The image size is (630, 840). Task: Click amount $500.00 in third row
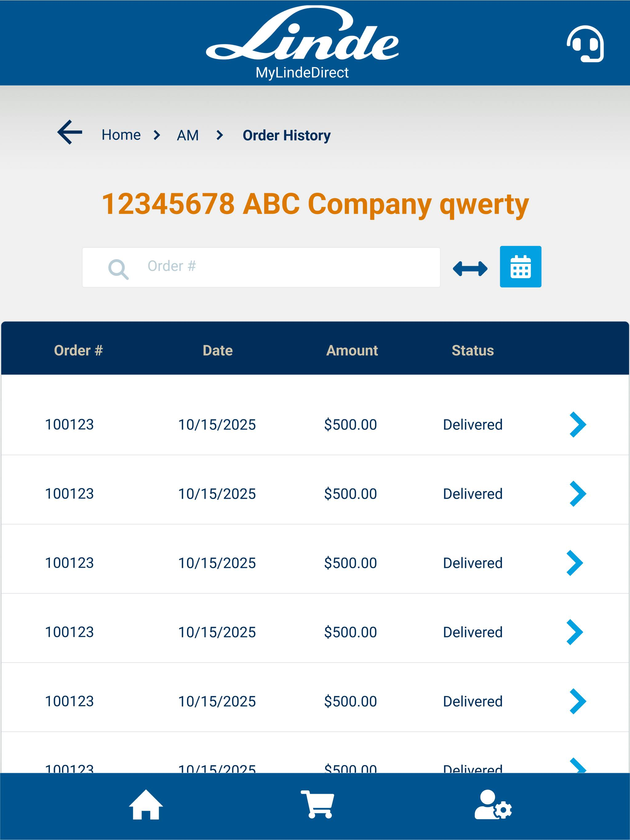[350, 563]
